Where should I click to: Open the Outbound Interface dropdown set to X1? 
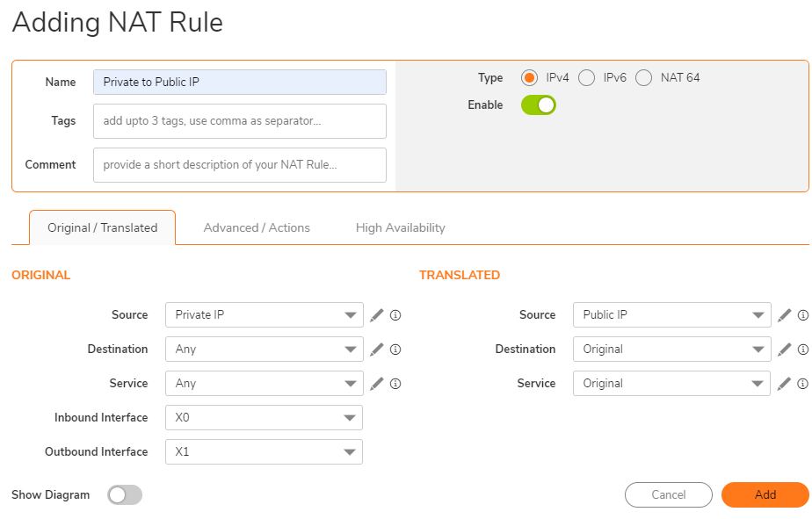[264, 452]
